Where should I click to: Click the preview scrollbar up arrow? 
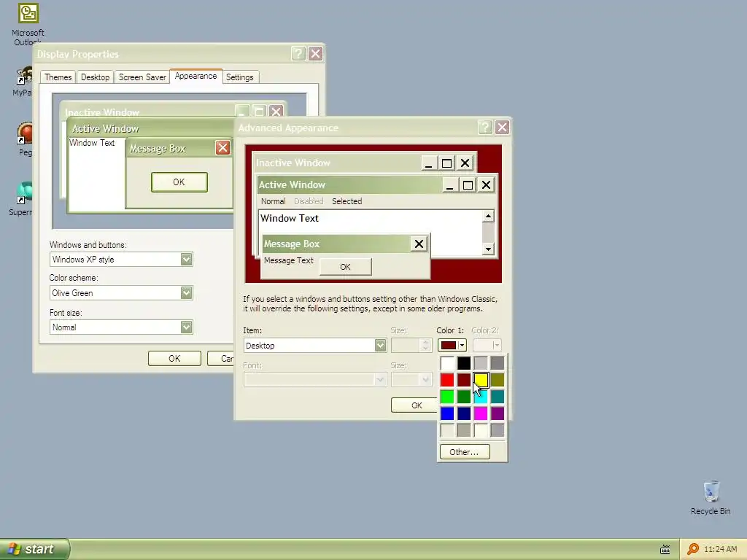click(488, 216)
